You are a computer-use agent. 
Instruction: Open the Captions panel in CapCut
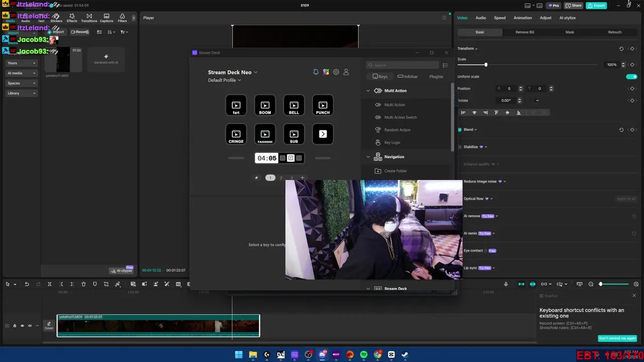(107, 18)
